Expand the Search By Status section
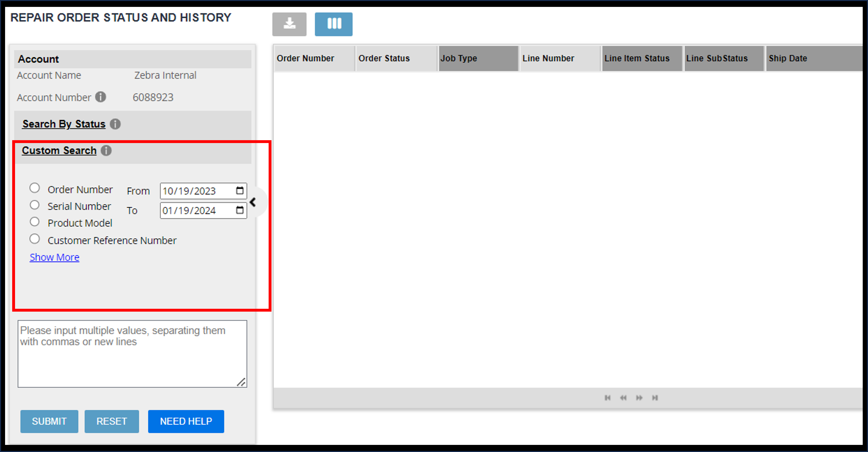Screen dimensions: 868x452 click(64, 124)
